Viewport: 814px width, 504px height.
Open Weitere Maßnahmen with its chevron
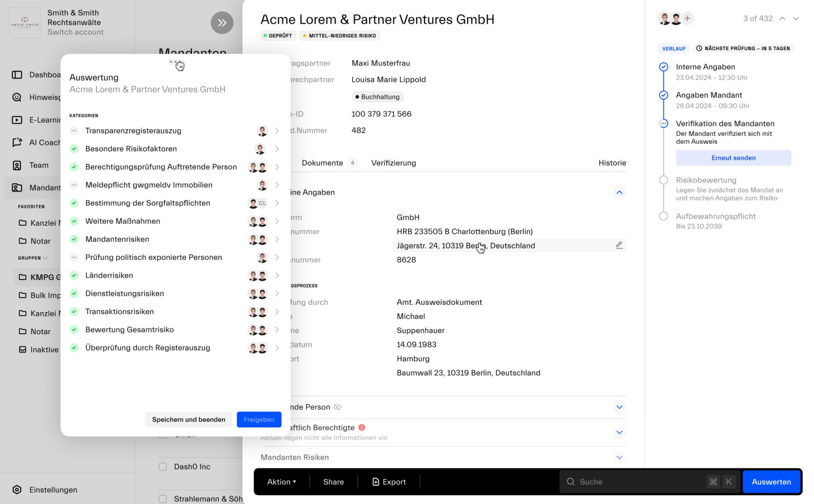pos(277,221)
